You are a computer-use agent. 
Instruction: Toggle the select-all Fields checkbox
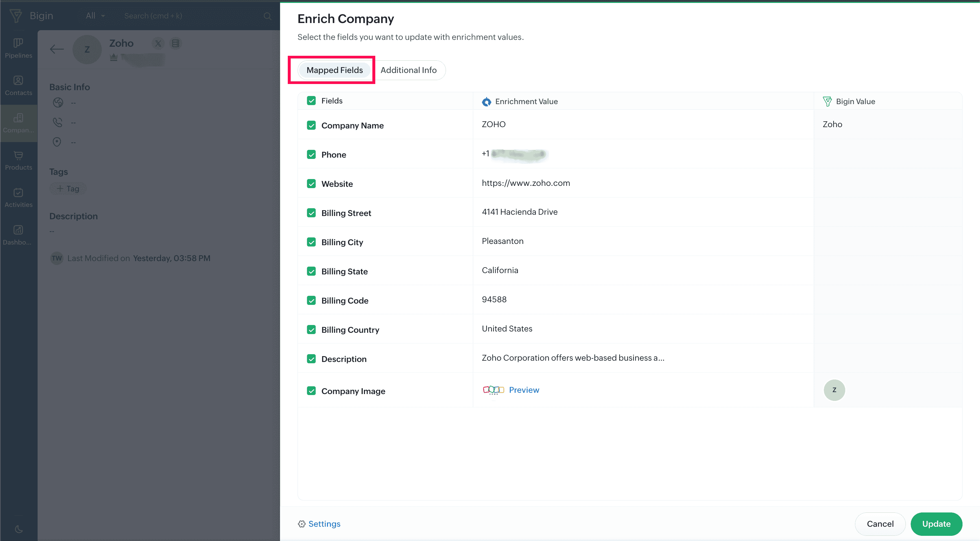(311, 101)
